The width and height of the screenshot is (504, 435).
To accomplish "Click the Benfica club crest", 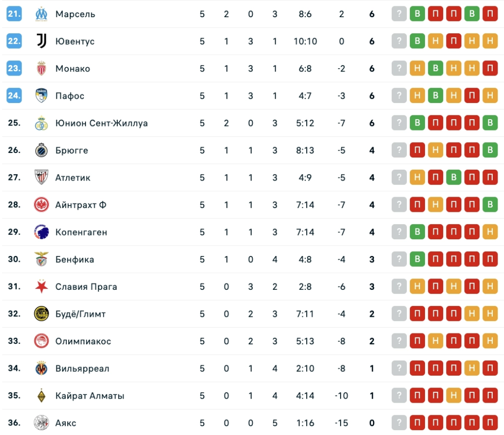I will [41, 259].
